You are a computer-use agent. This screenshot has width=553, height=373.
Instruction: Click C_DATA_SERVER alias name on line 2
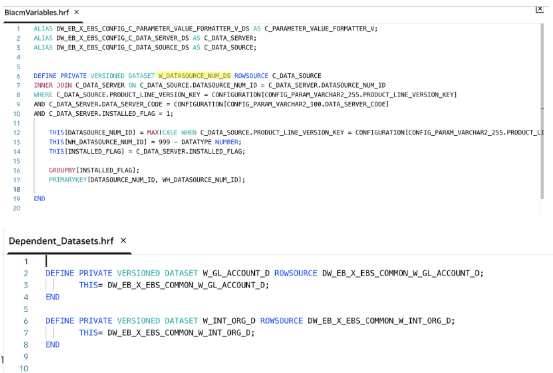[229, 38]
